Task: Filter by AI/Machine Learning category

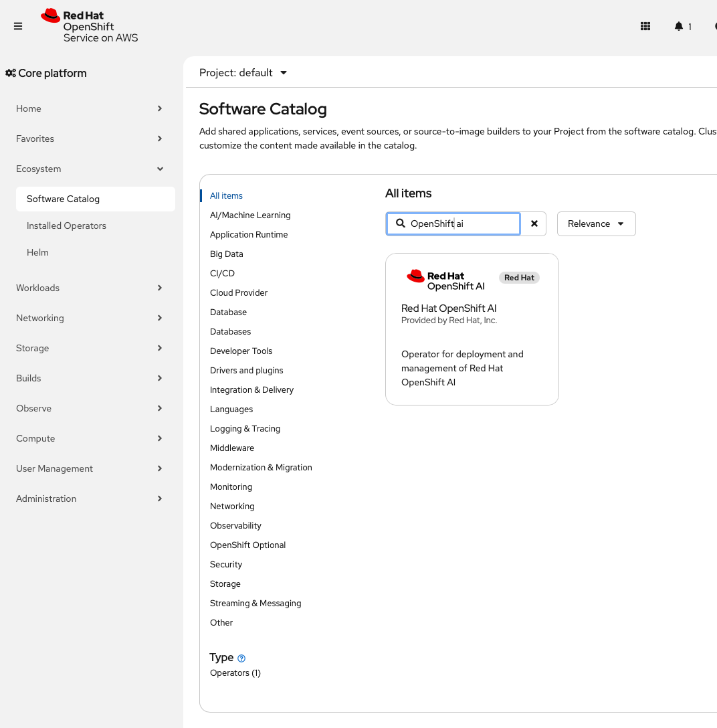Action: (x=250, y=215)
